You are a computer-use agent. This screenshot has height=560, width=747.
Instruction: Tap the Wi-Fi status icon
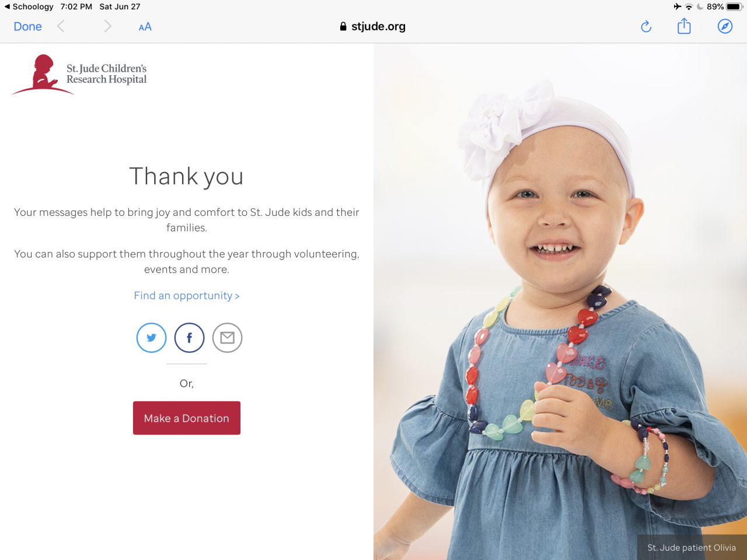689,6
